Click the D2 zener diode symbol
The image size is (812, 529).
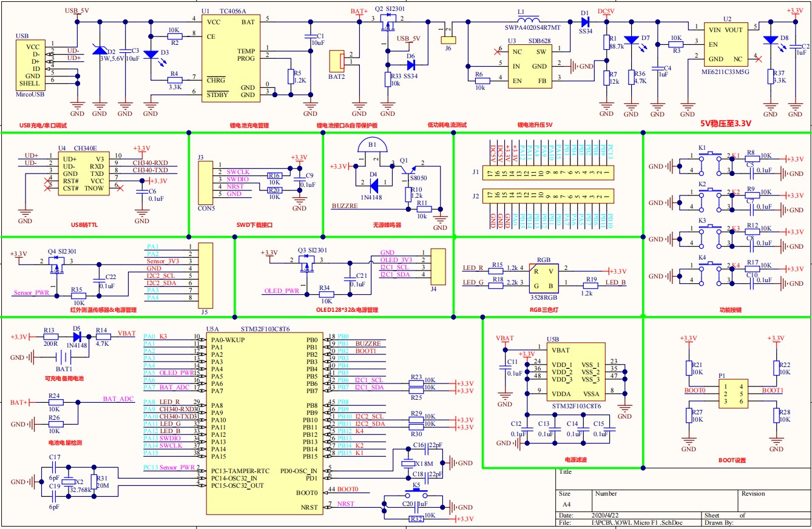[x=100, y=49]
